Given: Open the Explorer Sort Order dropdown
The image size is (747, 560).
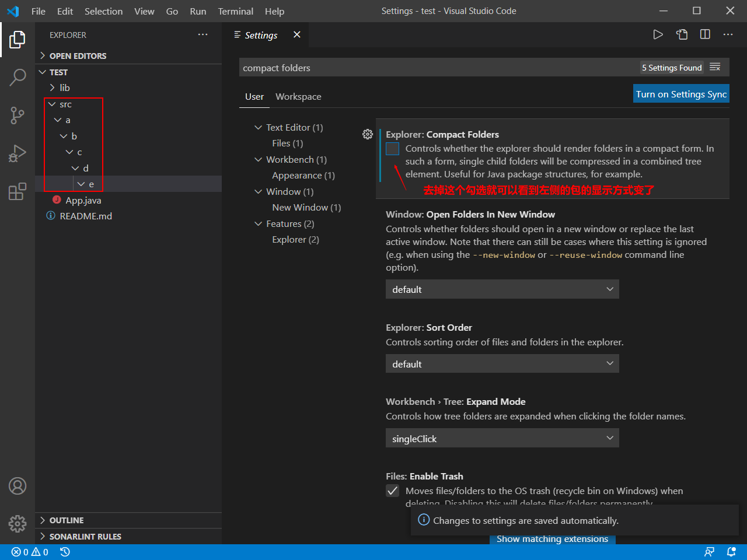Looking at the screenshot, I should pyautogui.click(x=502, y=364).
